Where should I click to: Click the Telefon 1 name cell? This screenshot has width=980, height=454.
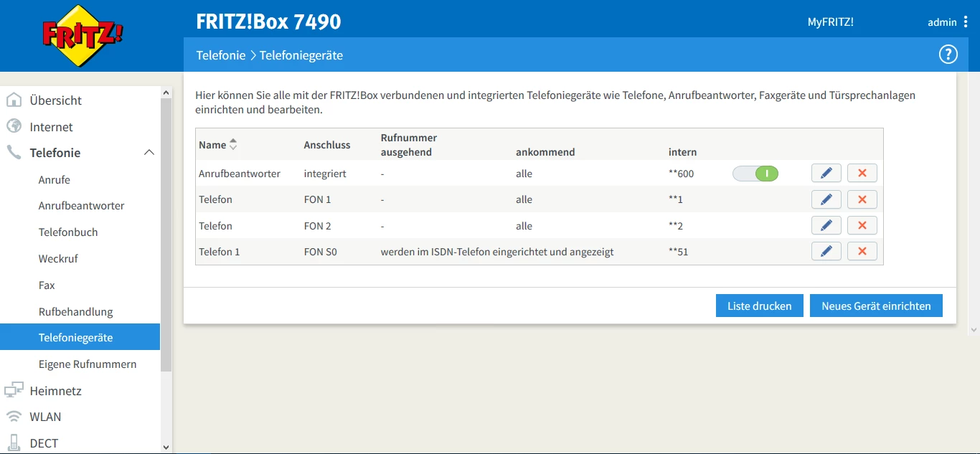click(x=220, y=252)
